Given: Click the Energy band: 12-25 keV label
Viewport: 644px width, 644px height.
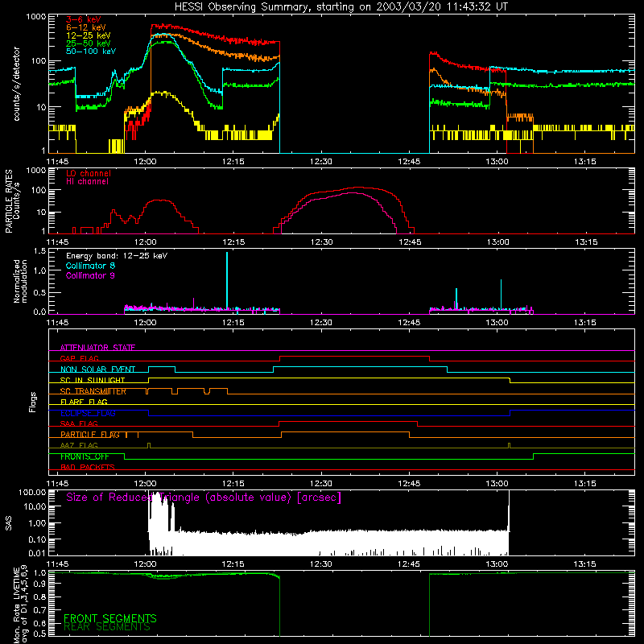Looking at the screenshot, I should click(x=117, y=256).
